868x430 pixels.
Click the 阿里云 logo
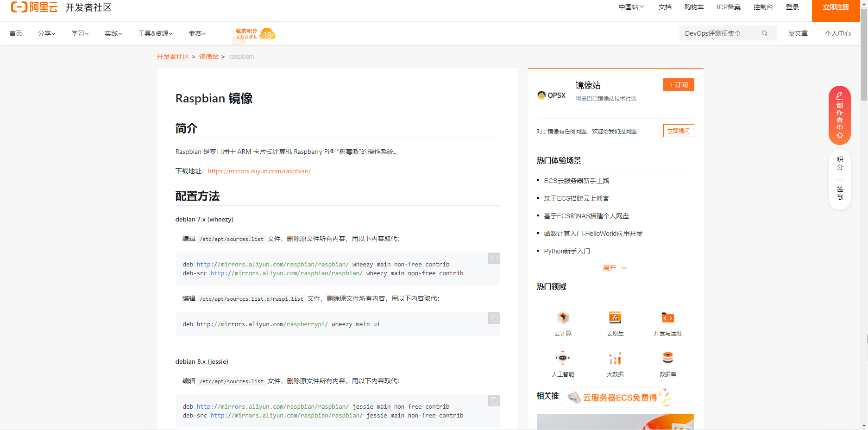pos(34,7)
